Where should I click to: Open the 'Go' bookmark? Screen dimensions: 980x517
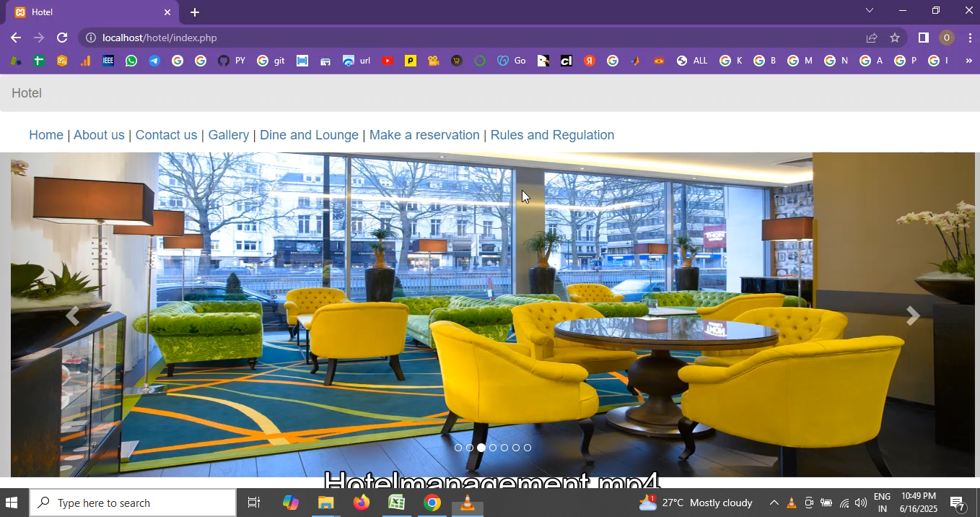pyautogui.click(x=512, y=61)
